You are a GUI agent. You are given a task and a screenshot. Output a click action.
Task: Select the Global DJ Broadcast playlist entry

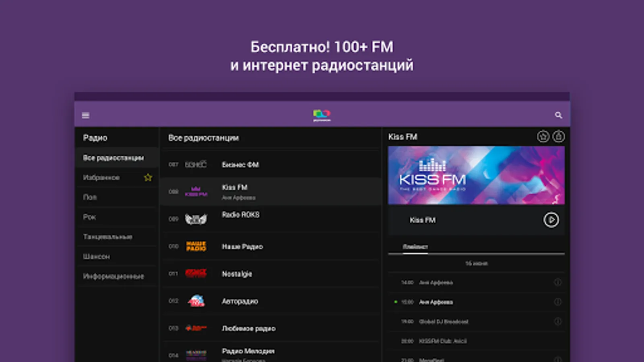point(444,321)
